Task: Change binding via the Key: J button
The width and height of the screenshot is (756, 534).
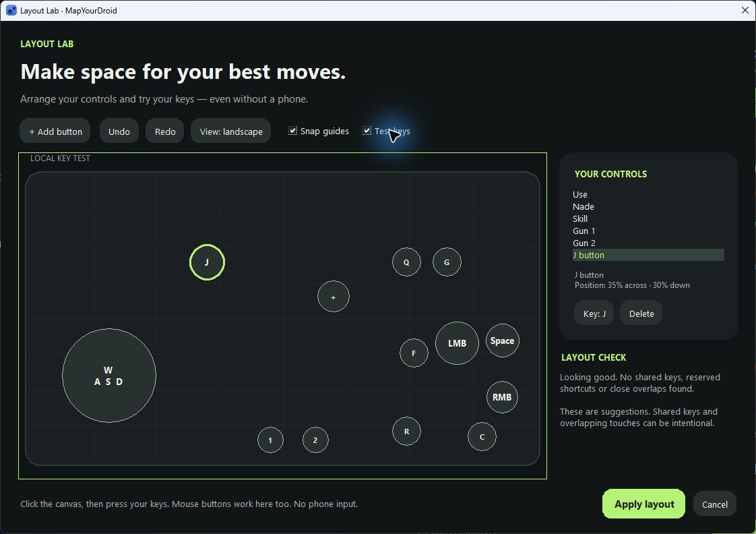Action: [594, 314]
